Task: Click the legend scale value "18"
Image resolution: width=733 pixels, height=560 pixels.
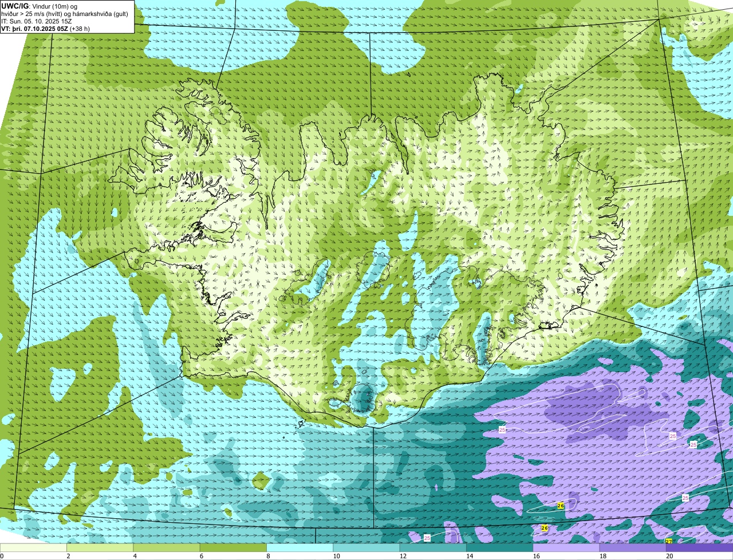Action: (602, 556)
